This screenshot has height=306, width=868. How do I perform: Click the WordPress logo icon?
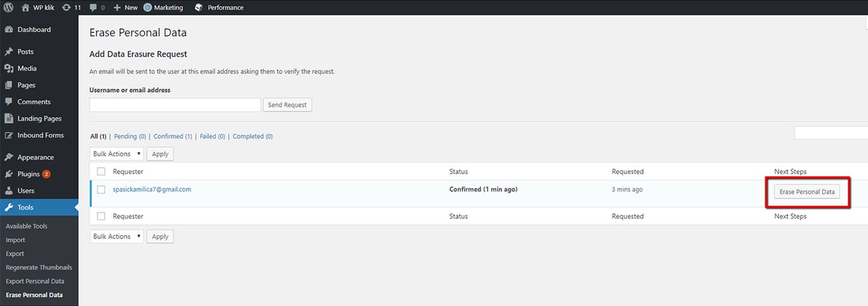[9, 7]
